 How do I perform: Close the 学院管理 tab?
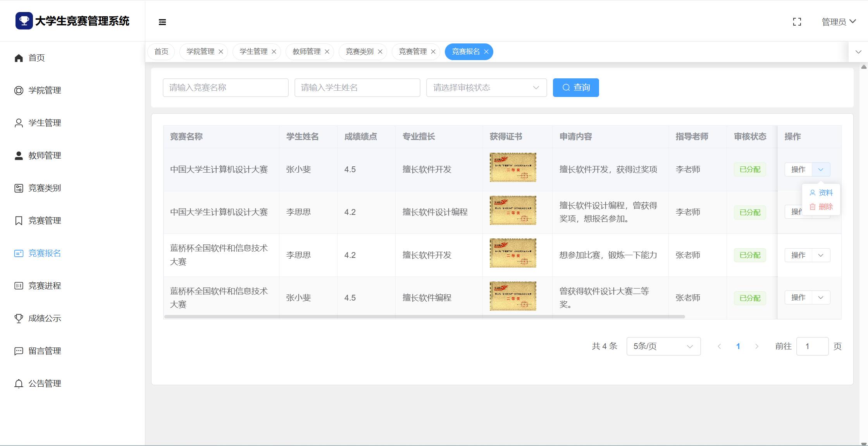[221, 52]
